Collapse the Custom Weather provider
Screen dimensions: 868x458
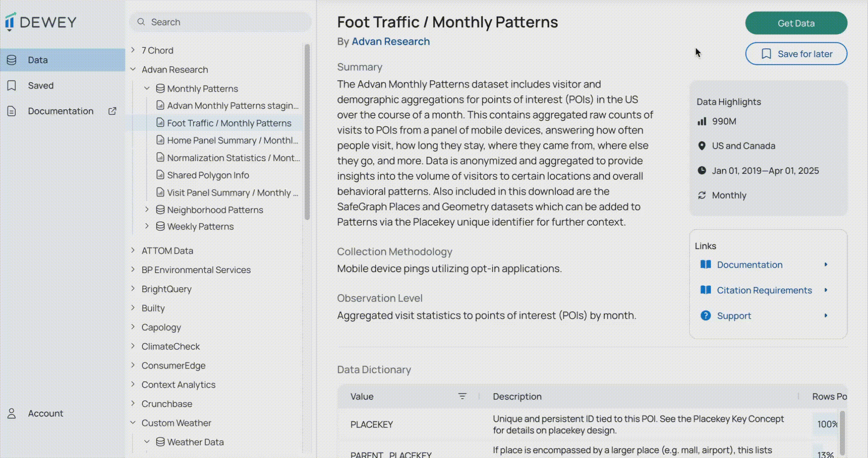pyautogui.click(x=133, y=423)
